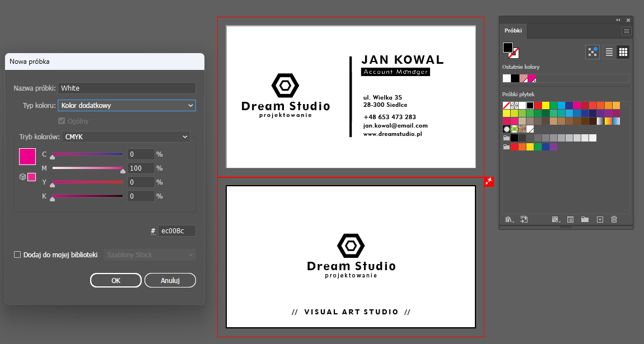
Task: Switch swatches panel to list view
Action: (x=609, y=52)
